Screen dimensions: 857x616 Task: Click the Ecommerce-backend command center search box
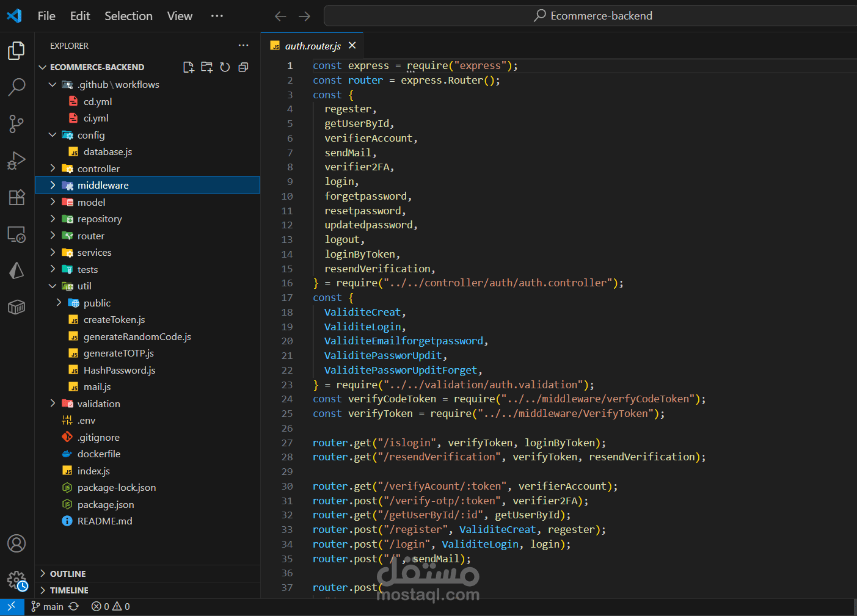pos(591,16)
